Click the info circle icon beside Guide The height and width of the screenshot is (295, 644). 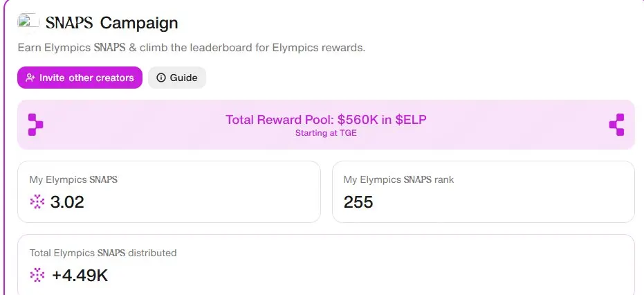161,78
